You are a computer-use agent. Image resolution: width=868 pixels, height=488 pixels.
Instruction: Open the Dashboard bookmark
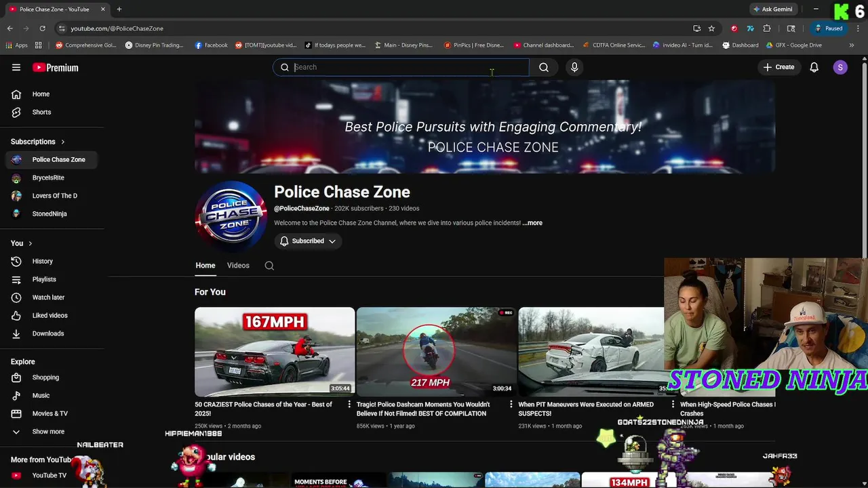741,45
